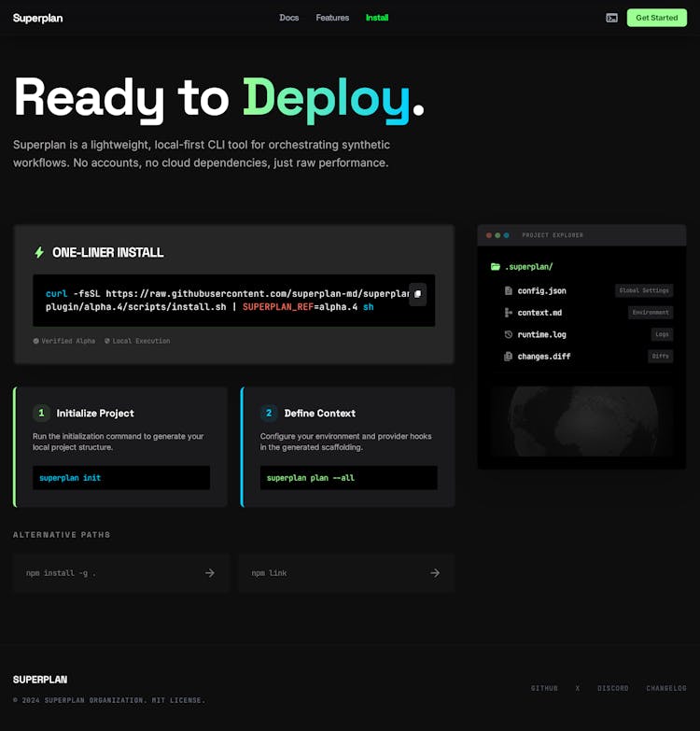This screenshot has width=700, height=731.
Task: Open the Changelog footer link
Action: [x=665, y=688]
